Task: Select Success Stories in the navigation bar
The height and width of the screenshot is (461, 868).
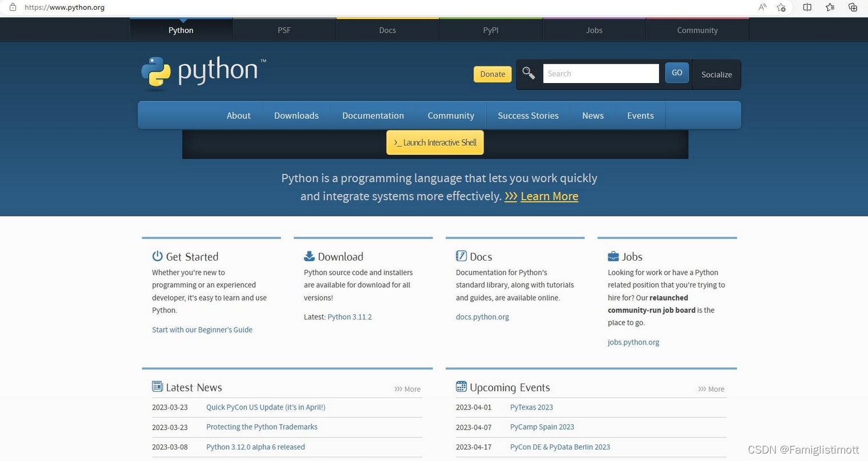Action: point(528,115)
